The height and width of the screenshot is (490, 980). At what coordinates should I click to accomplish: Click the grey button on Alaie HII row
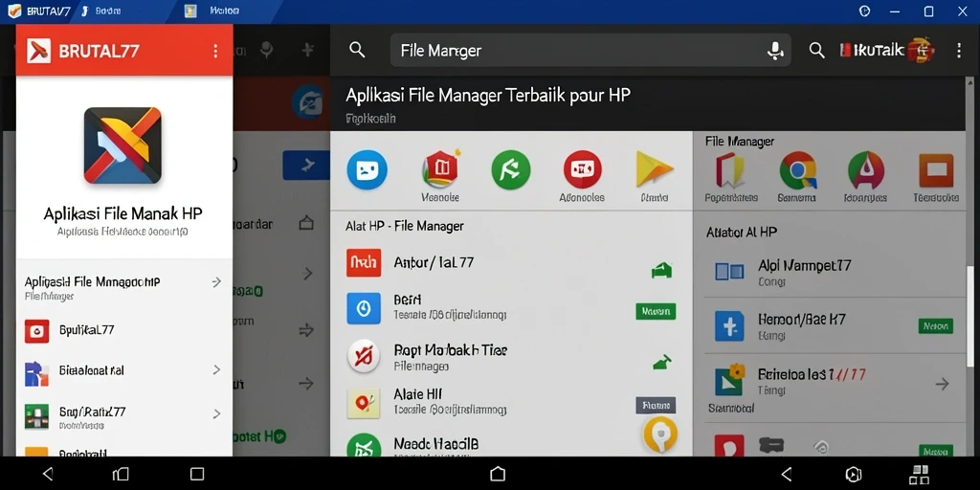(656, 405)
